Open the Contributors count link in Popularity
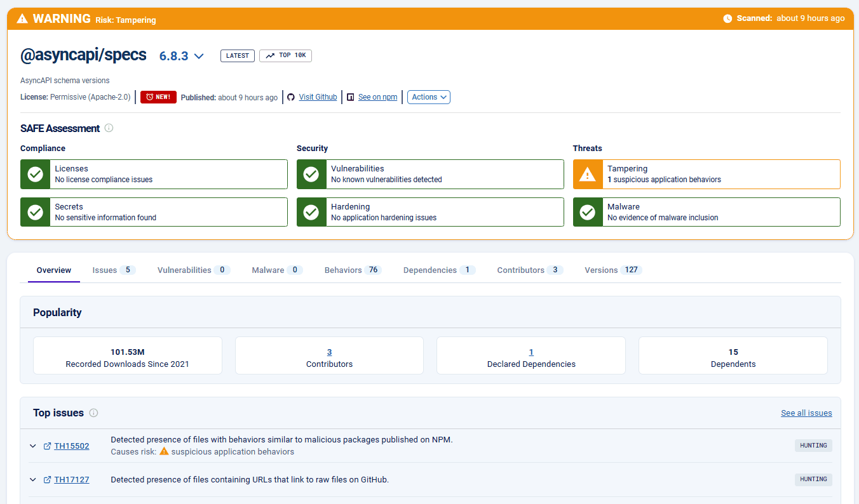Viewport: 859px width, 504px height. click(x=329, y=352)
